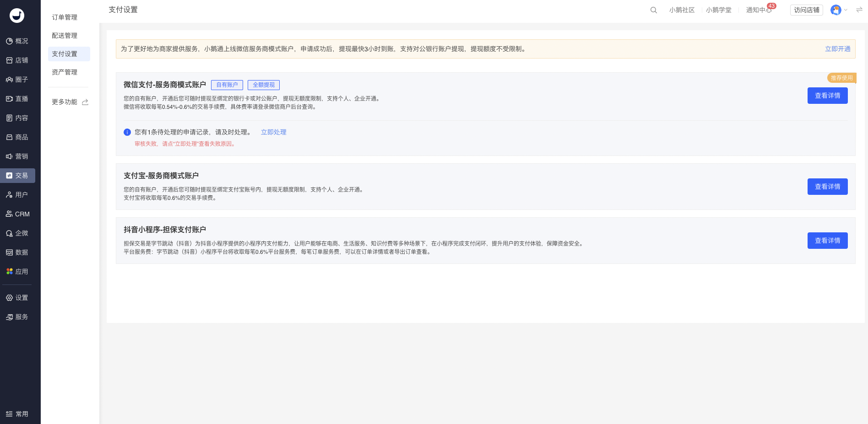868x424 pixels.
Task: Open the 应用 apps sidebar item
Action: pyautogui.click(x=17, y=272)
